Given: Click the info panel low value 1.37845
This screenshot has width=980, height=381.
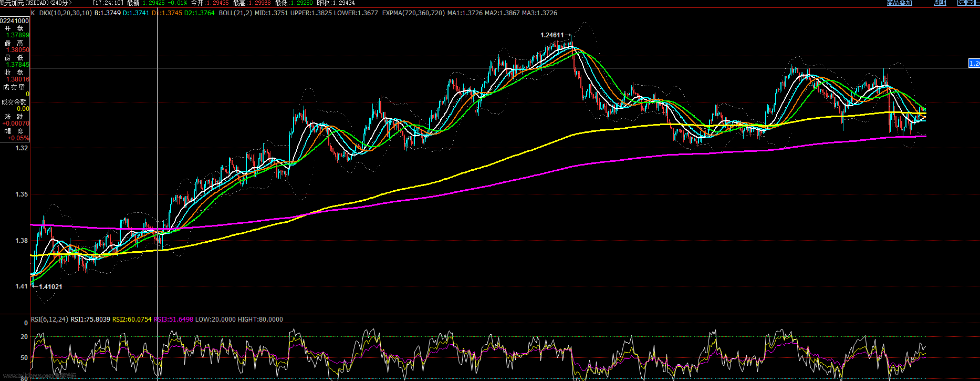Looking at the screenshot, I should [18, 65].
